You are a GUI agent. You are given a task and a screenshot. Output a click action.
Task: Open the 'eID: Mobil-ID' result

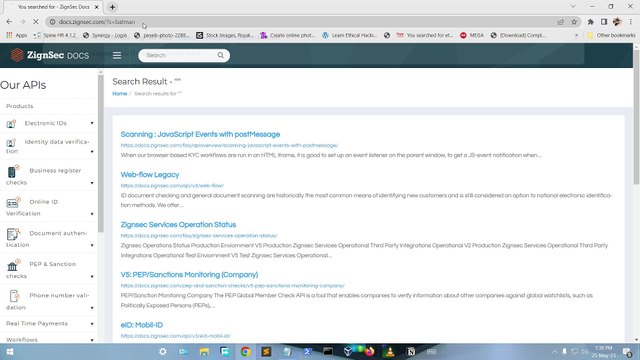[x=142, y=325]
